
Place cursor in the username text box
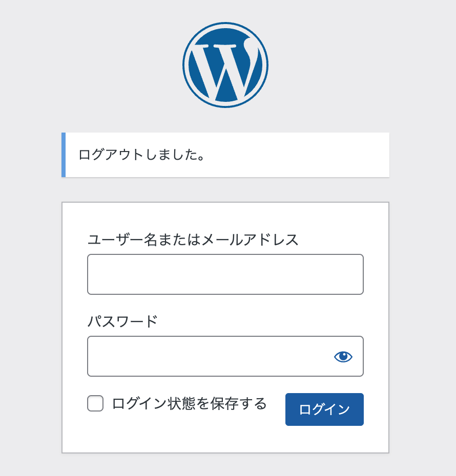click(x=225, y=274)
